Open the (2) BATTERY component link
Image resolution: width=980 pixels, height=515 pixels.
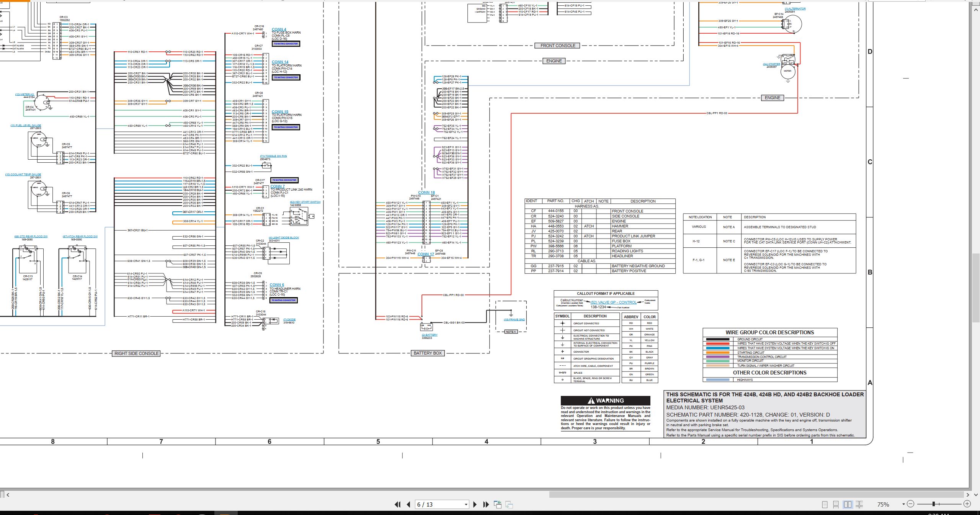430,335
